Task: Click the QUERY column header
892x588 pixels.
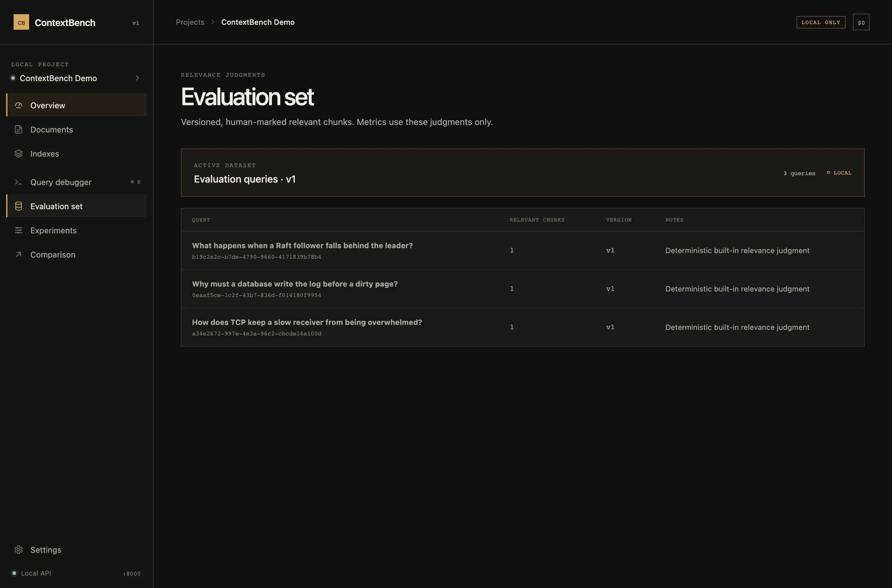Action: coord(201,220)
